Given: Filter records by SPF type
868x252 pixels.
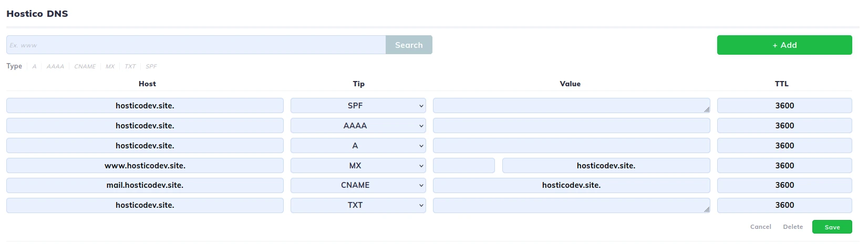Looking at the screenshot, I should 151,67.
